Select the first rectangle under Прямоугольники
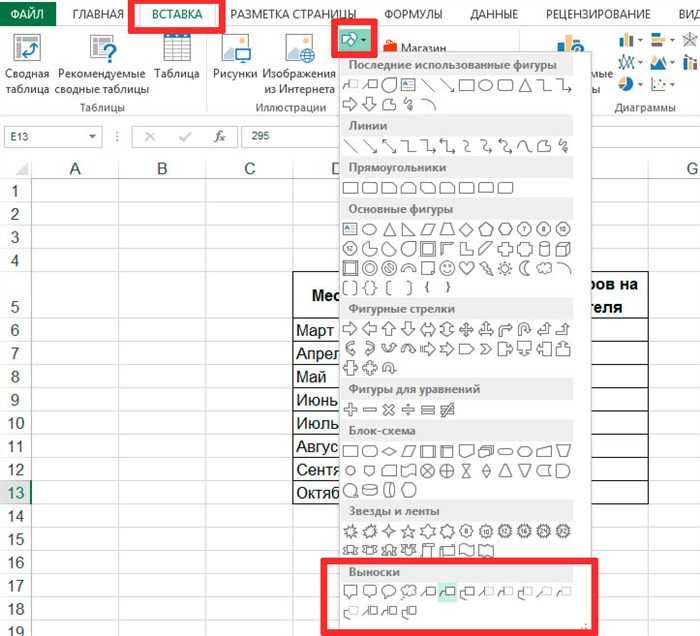Screen dimensions: 700x636 (x=350, y=188)
